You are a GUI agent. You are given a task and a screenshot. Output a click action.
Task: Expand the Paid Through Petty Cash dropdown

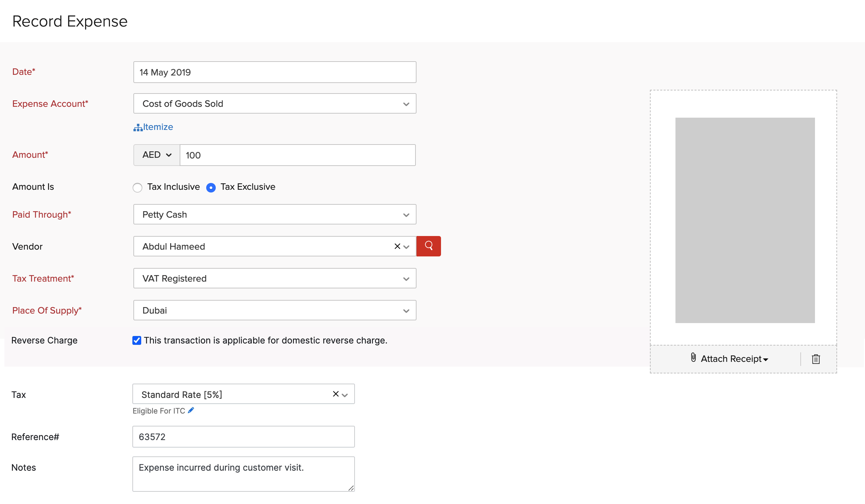coord(275,215)
